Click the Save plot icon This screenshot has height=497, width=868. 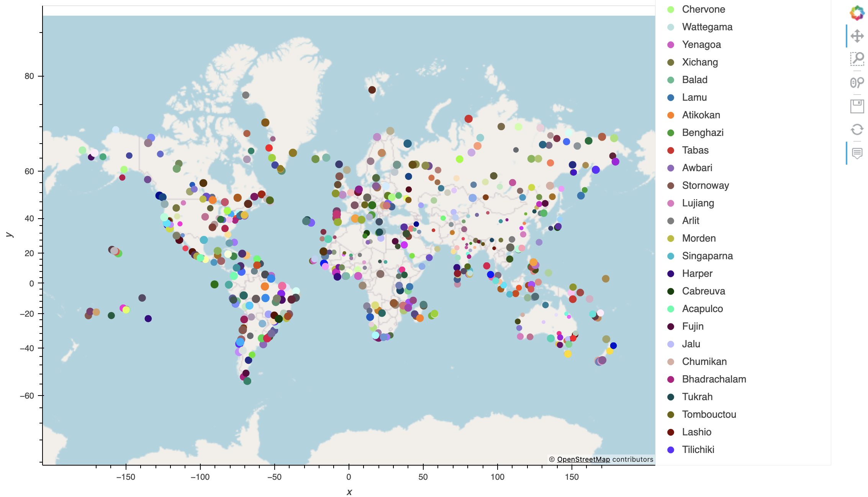point(857,106)
